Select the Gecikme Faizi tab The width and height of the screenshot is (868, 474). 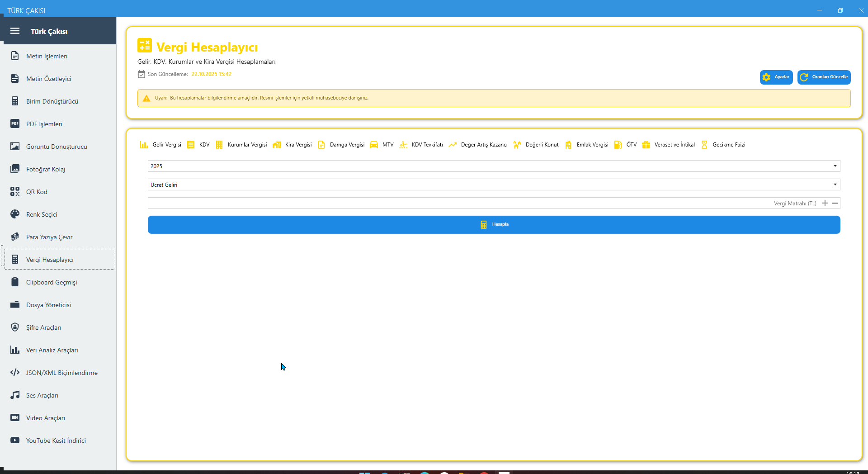[723, 145]
